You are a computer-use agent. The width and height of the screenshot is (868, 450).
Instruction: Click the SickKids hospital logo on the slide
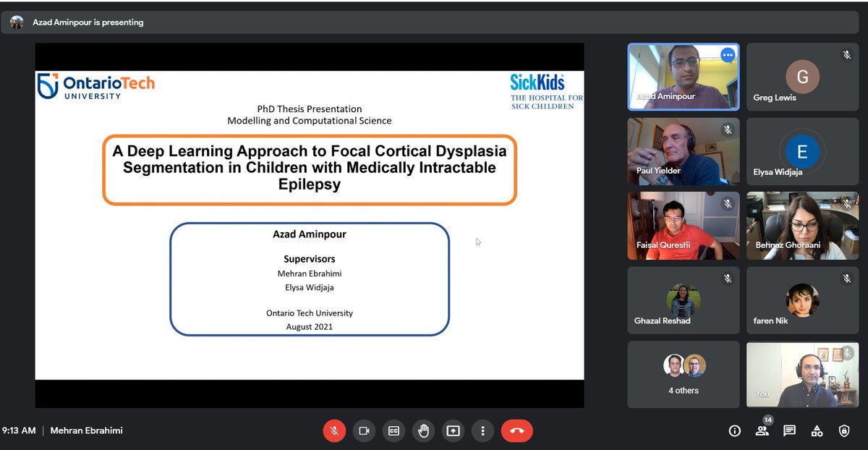[x=546, y=91]
